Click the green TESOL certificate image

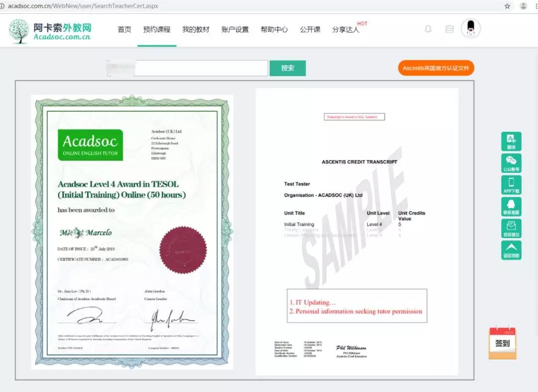tap(132, 232)
